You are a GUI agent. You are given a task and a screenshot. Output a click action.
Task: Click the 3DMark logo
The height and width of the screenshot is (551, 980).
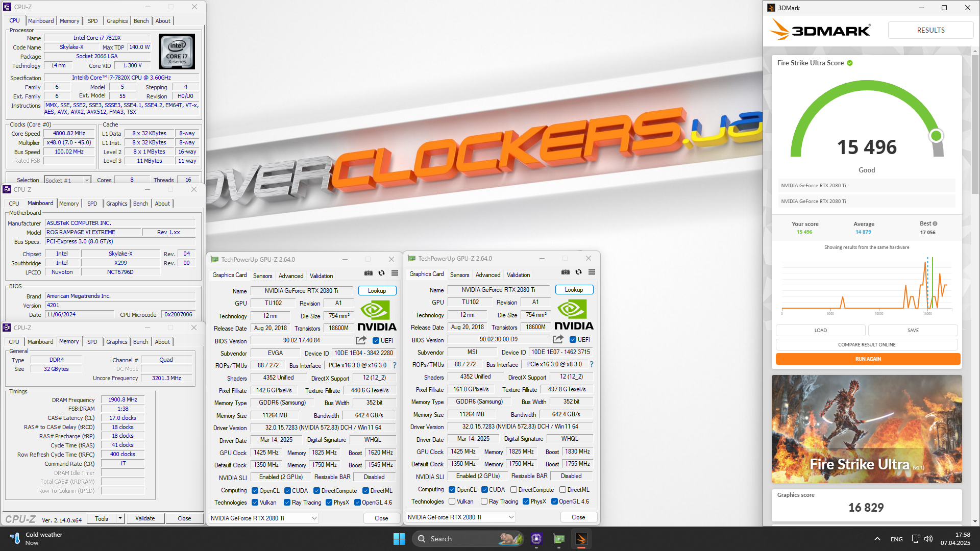tap(820, 30)
